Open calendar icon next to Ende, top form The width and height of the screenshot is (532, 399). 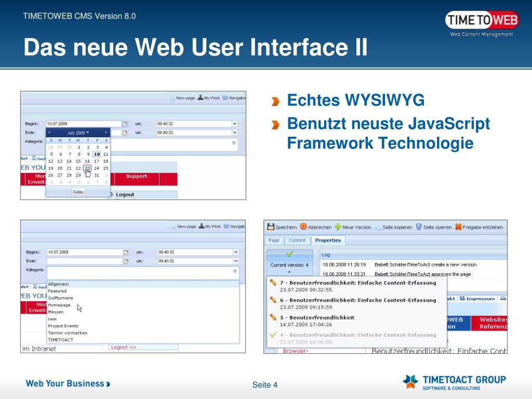click(125, 132)
